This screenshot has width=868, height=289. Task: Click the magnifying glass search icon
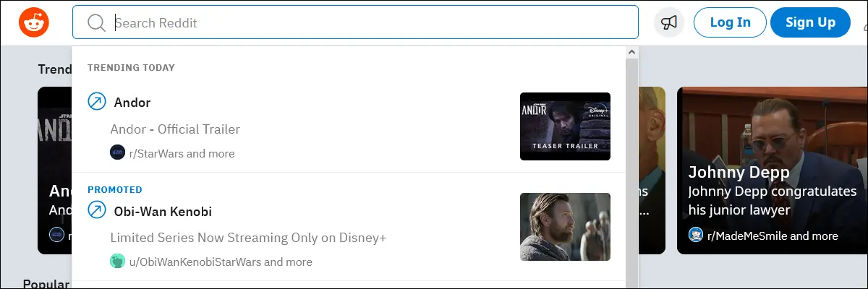[96, 23]
